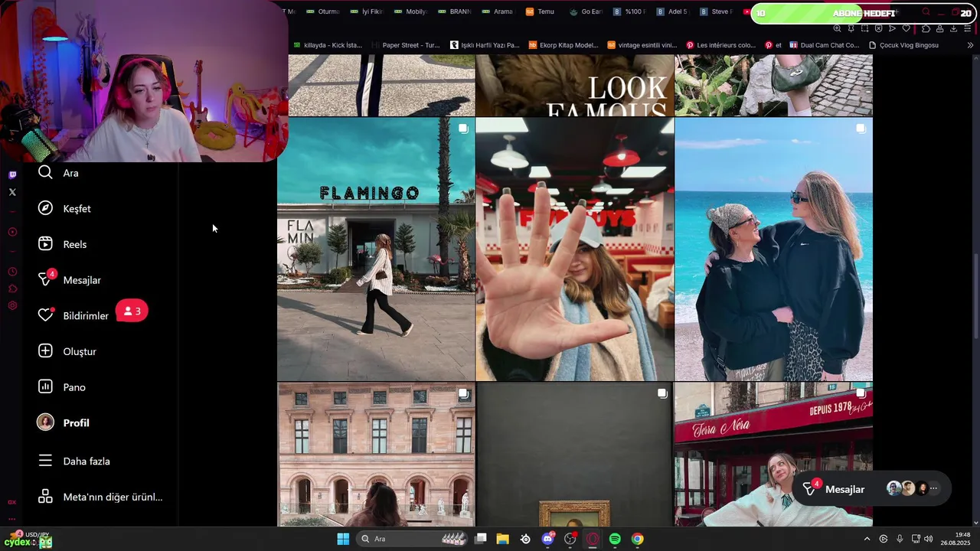This screenshot has width=980, height=551.
Task: Click the page vertical scrollbar thumb
Action: click(975, 297)
